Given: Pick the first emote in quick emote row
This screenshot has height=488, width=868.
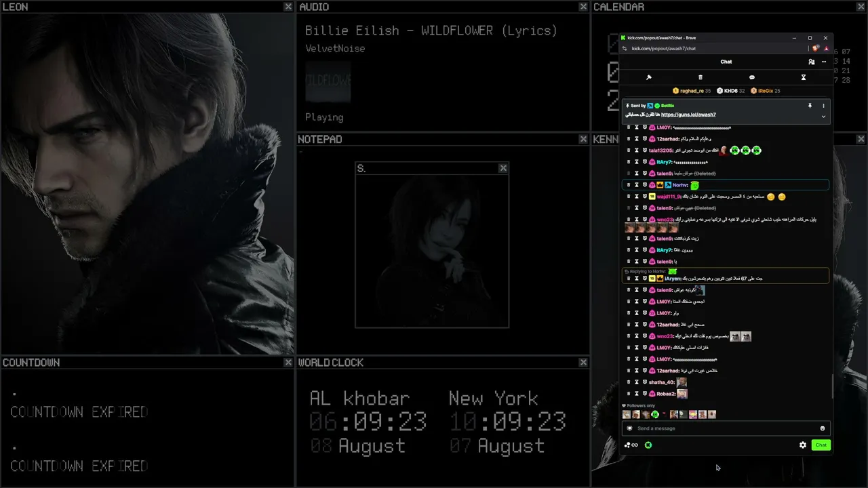Looking at the screenshot, I should tap(627, 414).
